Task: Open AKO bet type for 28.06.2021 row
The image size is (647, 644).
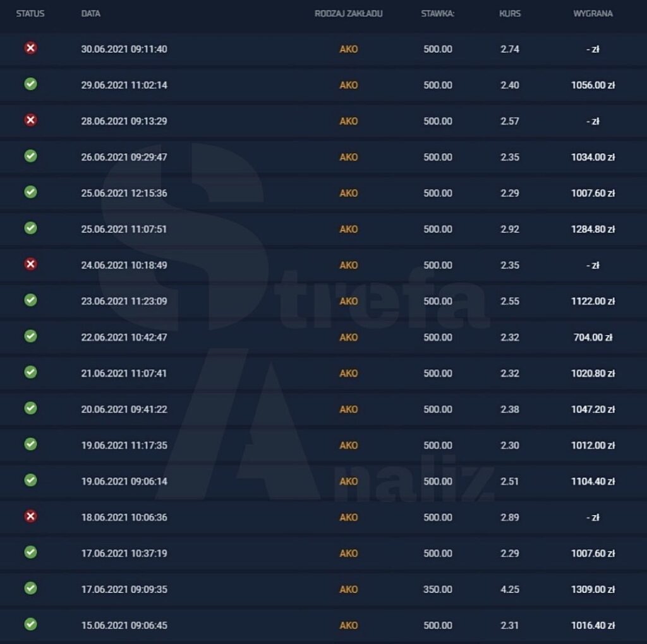Action: [x=349, y=121]
